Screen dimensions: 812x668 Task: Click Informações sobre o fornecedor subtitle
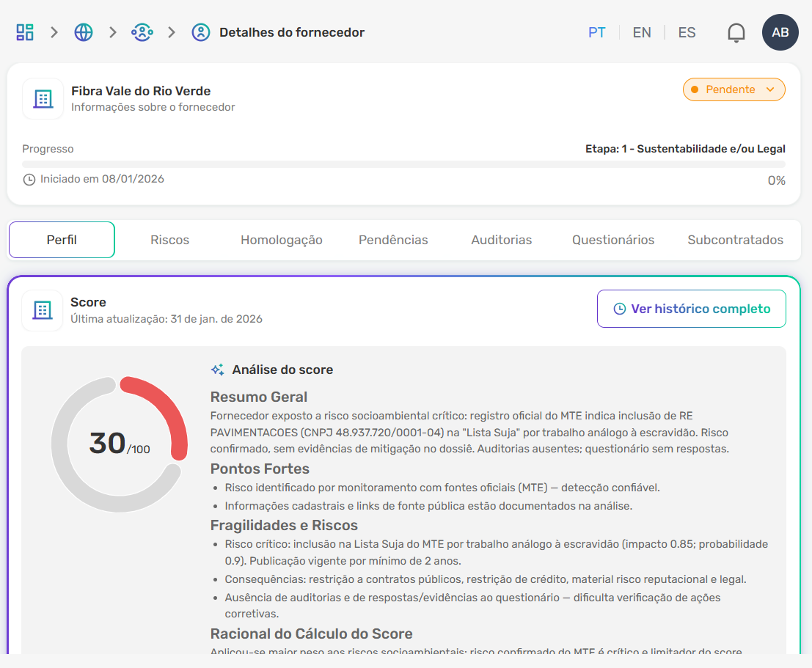tap(153, 107)
